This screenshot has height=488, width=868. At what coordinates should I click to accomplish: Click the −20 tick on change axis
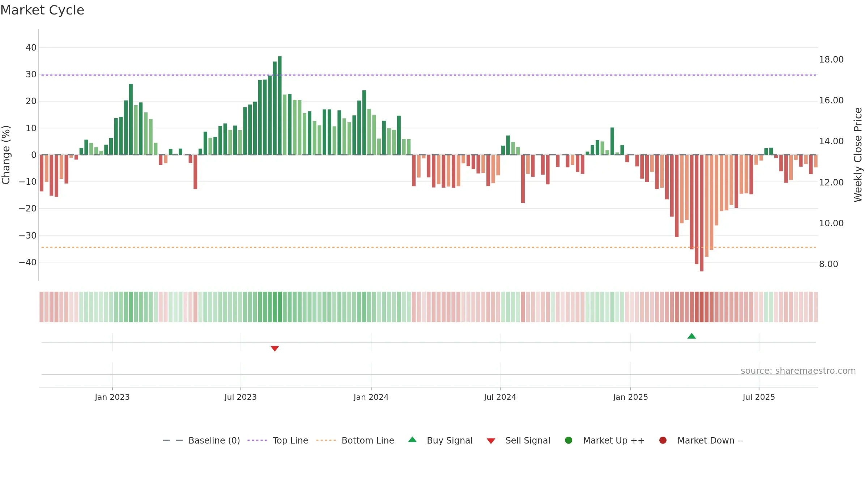pos(28,209)
